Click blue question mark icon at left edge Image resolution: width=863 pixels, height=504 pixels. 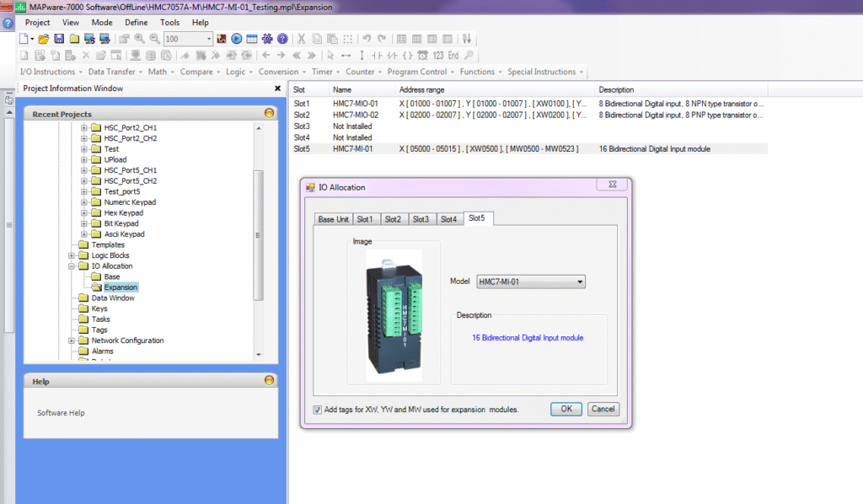8,23
